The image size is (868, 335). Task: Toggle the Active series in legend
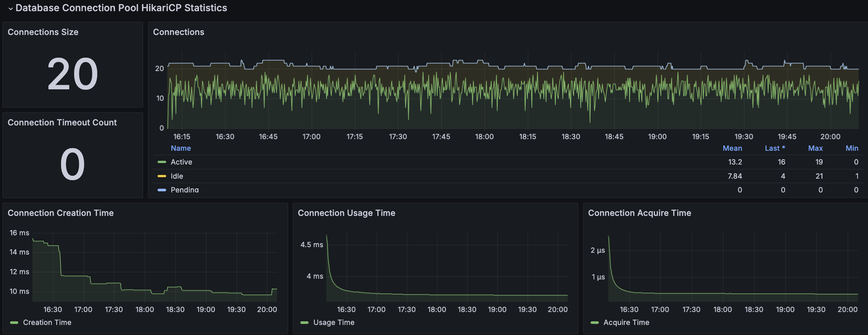tap(181, 162)
